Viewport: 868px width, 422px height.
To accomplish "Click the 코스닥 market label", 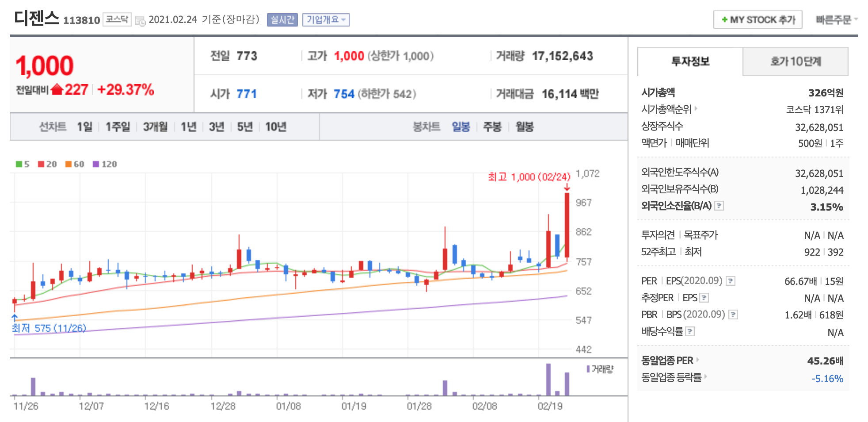I will click(x=117, y=19).
